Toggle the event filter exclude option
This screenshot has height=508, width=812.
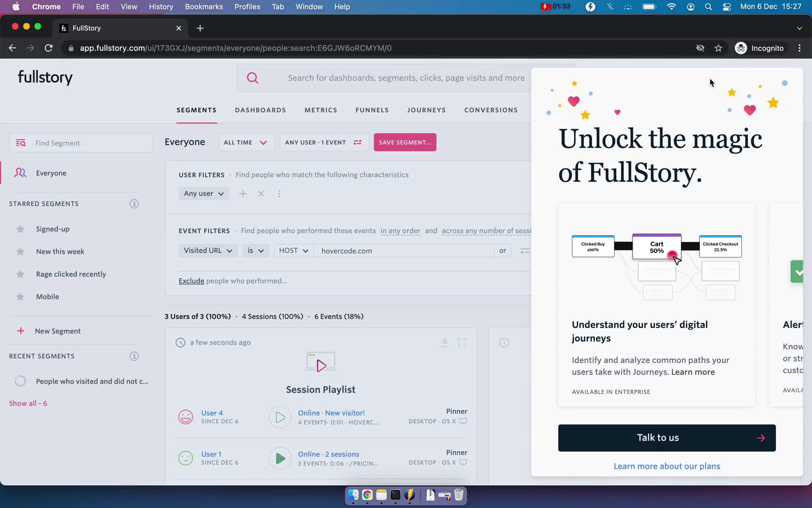pos(191,280)
